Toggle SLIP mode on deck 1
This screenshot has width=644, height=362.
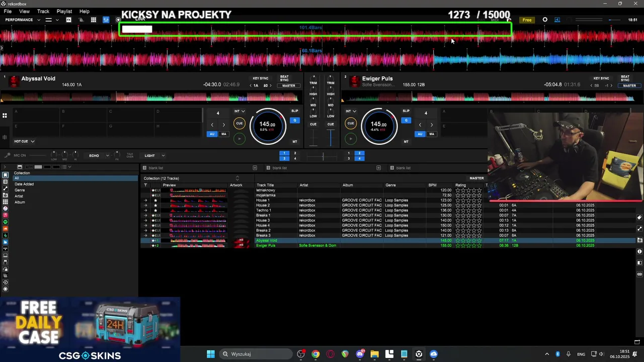[295, 111]
